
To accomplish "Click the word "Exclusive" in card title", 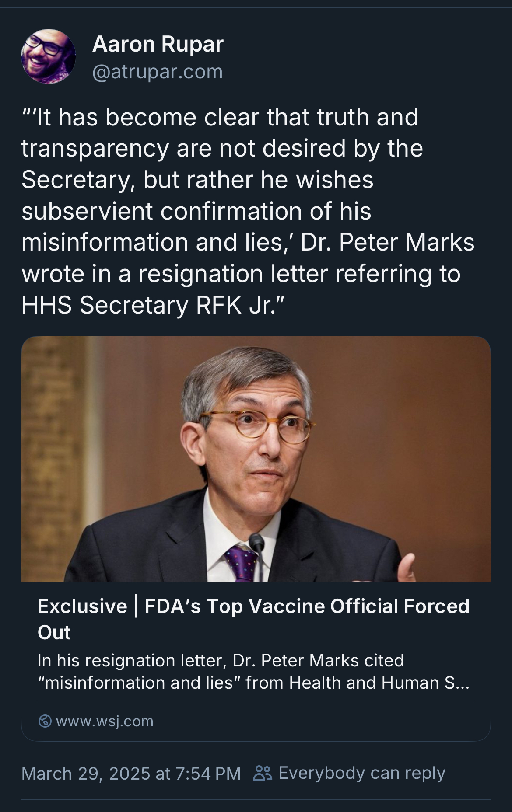I will 82,606.
